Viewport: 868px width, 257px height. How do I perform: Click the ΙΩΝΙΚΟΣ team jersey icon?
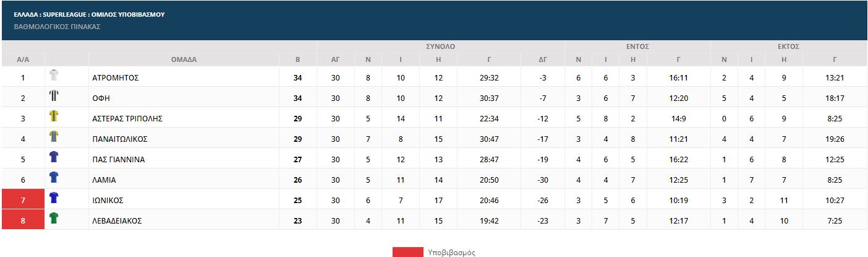54,198
